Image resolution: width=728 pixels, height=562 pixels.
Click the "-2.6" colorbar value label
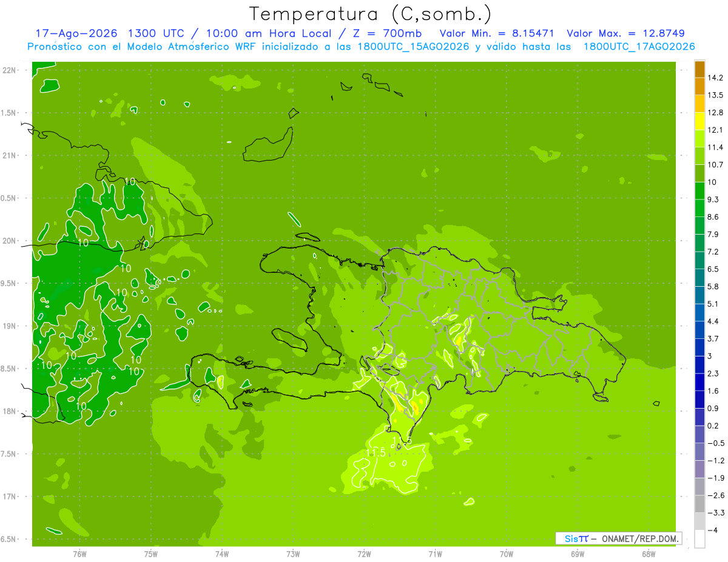[x=715, y=495]
